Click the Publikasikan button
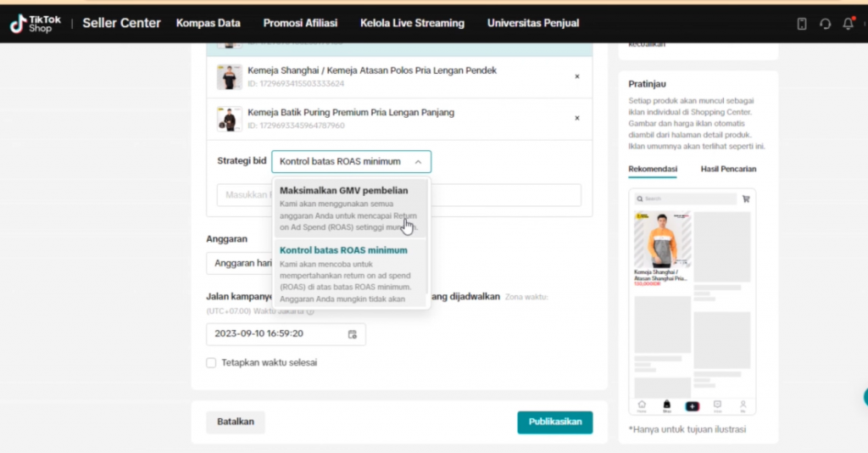 554,422
